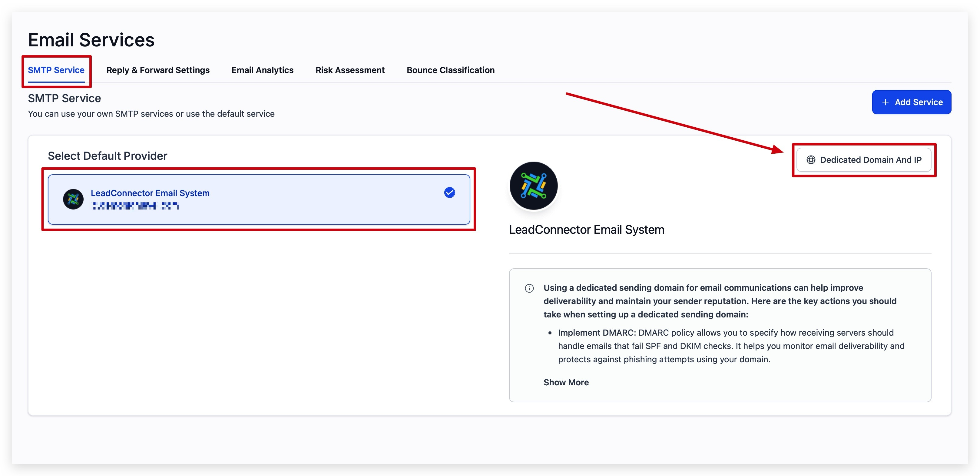Click the LeadConnector Email System heading on right
Screen dimensions: 980x476
coord(587,230)
